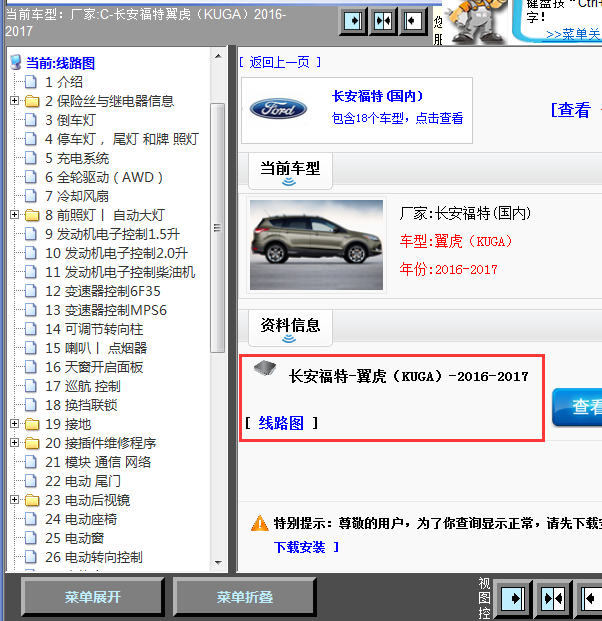Click the folder icon for 19 接地
The height and width of the screenshot is (621, 602).
coord(32,424)
